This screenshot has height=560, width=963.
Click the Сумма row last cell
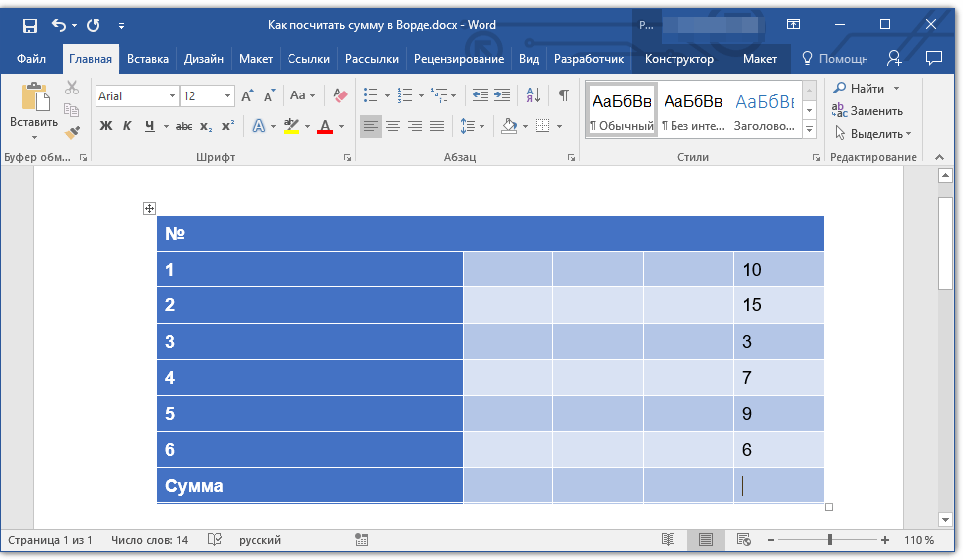click(778, 486)
